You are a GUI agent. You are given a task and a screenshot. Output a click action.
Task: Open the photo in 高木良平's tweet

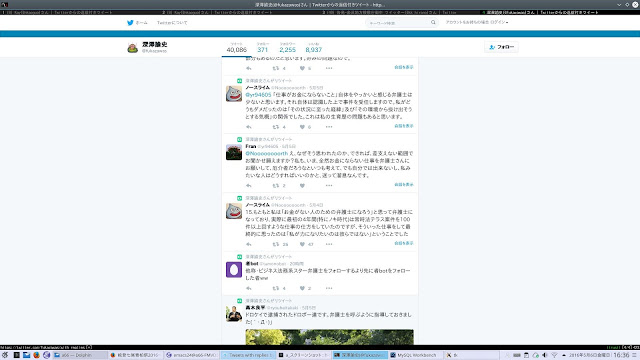pos(329,337)
